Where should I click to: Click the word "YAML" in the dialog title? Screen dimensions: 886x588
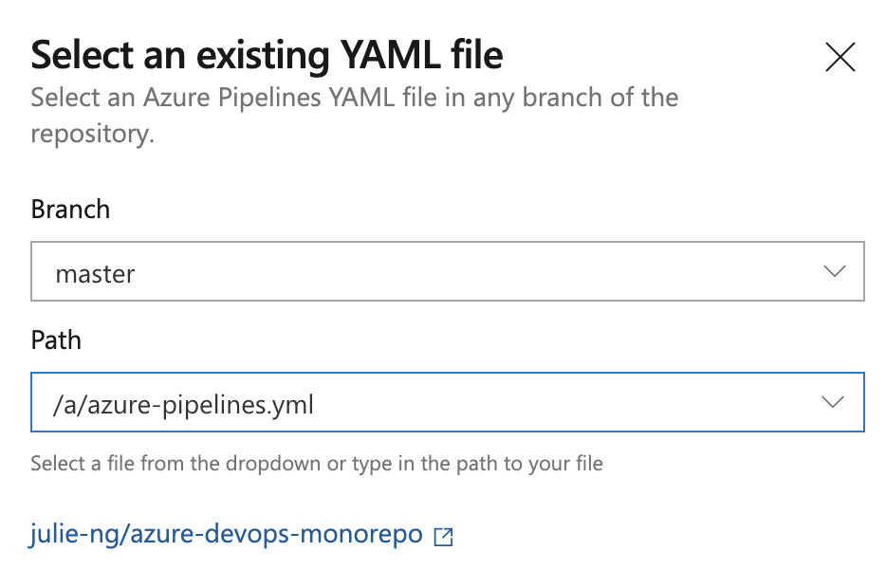[371, 56]
